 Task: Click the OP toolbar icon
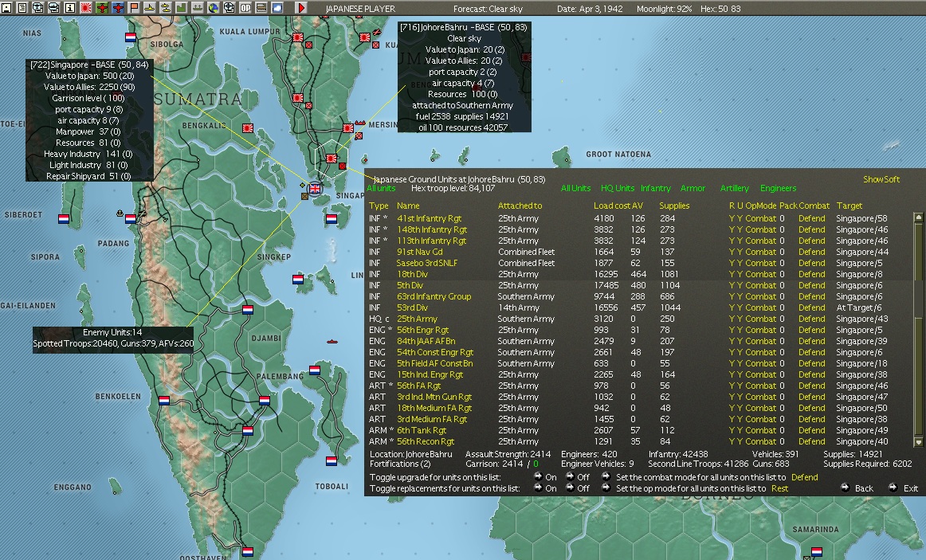pos(245,8)
